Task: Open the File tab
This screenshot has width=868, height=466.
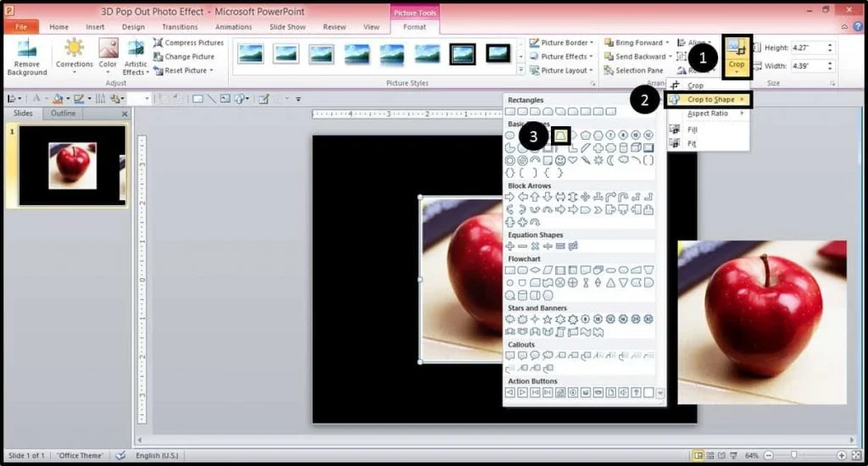Action: 21,26
